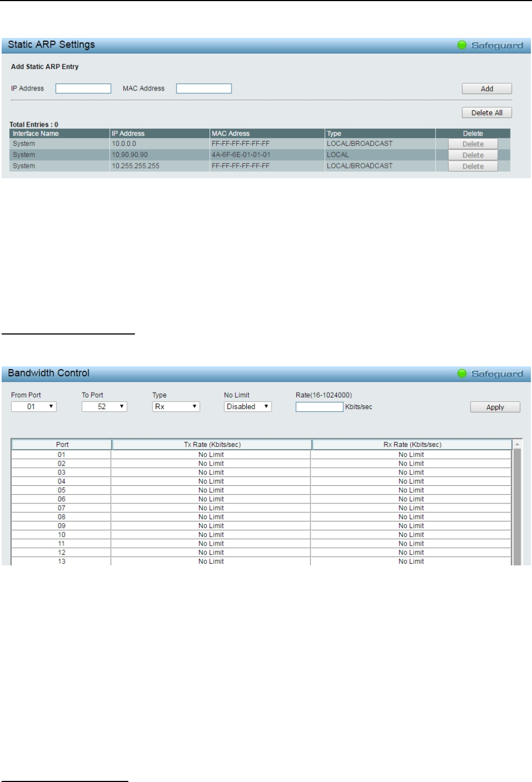532x782 pixels.
Task: Click the Rx Rate (Kbits/sec) column header
Action: pos(412,445)
